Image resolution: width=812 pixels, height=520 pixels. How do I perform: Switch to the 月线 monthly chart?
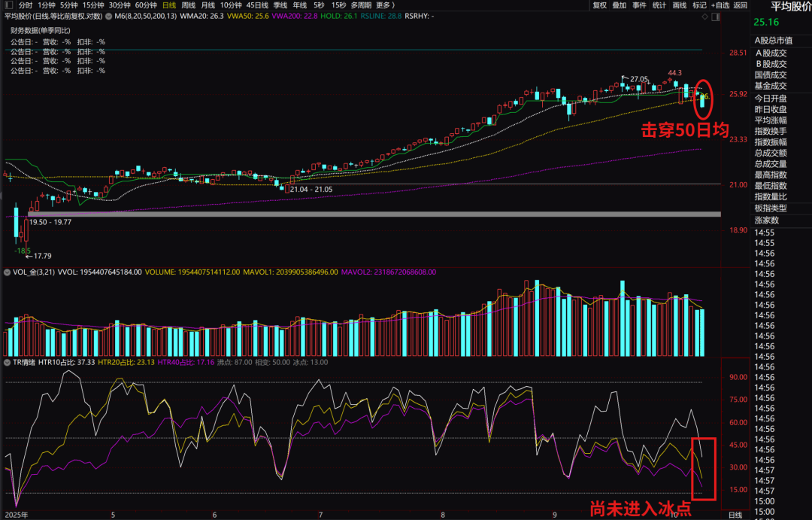208,5
